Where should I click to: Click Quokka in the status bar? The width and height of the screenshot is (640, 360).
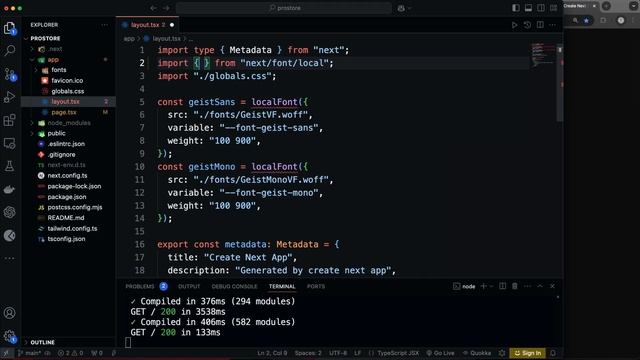pyautogui.click(x=477, y=353)
